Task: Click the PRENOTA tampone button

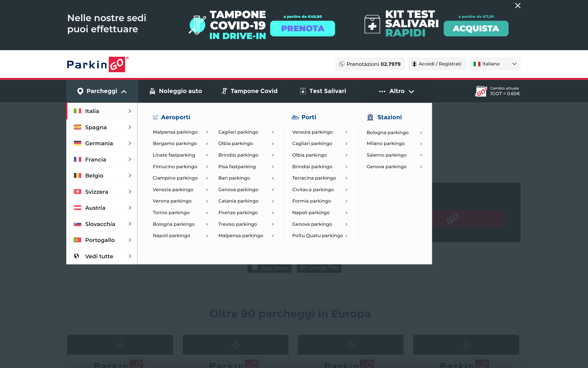Action: (x=303, y=29)
